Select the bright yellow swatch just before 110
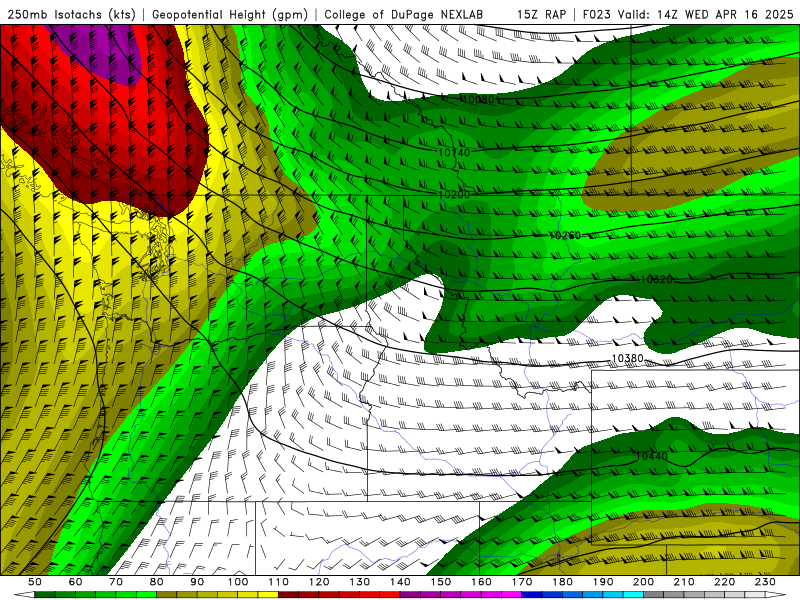 (x=268, y=594)
